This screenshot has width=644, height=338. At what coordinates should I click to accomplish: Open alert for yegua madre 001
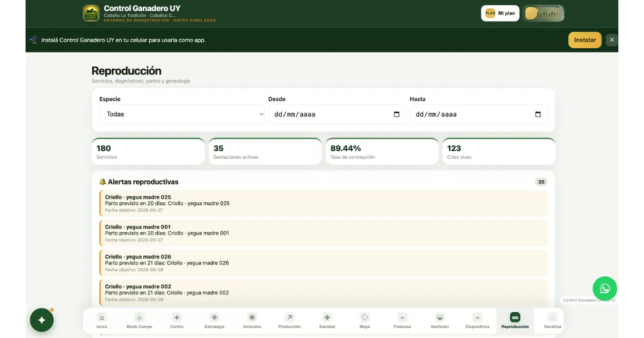324,233
